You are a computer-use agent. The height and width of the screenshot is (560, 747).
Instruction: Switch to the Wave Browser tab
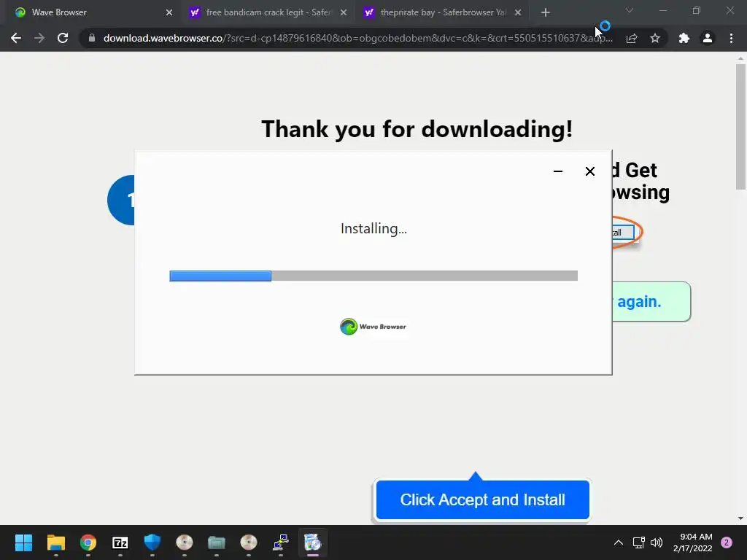pos(90,12)
